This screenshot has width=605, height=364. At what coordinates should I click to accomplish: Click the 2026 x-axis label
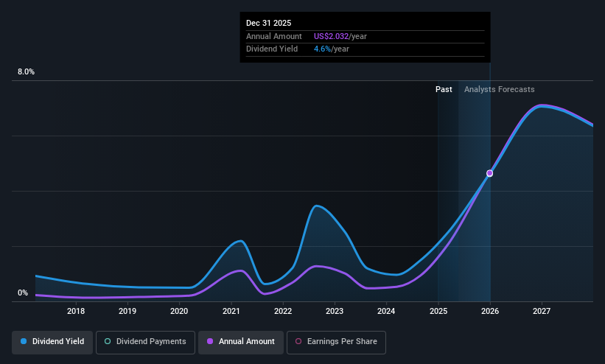[x=490, y=311]
